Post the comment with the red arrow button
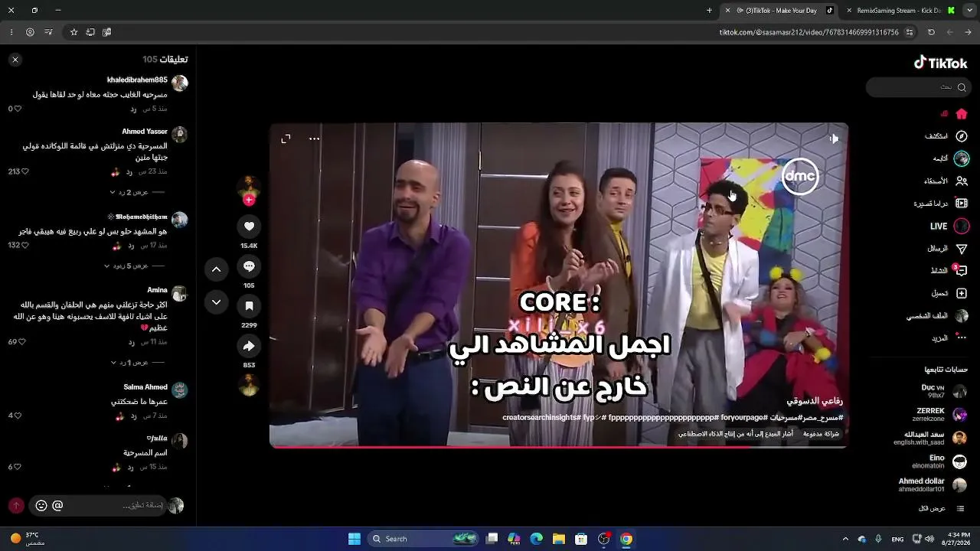This screenshot has height=551, width=980. click(16, 505)
